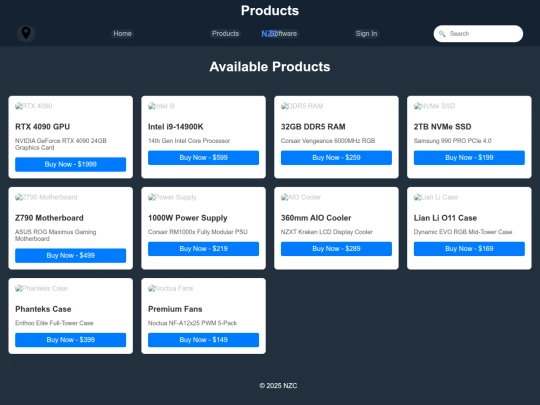Click the broken DDR5 RAM image

pyautogui.click(x=302, y=106)
